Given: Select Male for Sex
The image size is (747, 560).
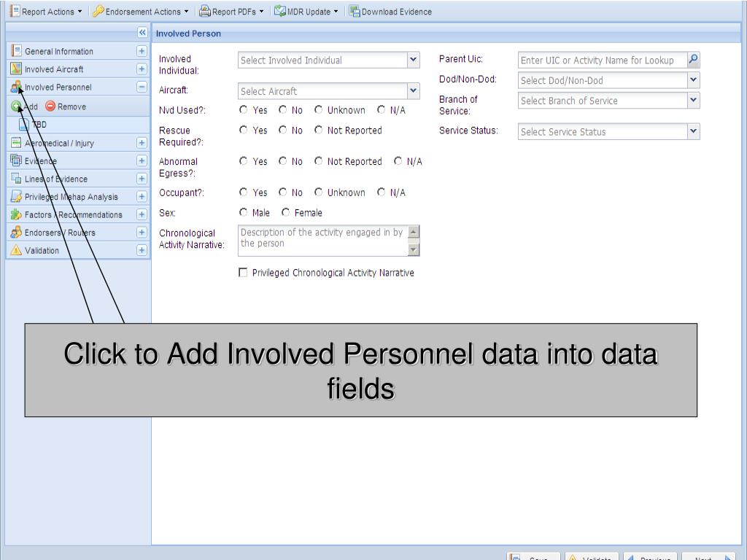Looking at the screenshot, I should (243, 212).
